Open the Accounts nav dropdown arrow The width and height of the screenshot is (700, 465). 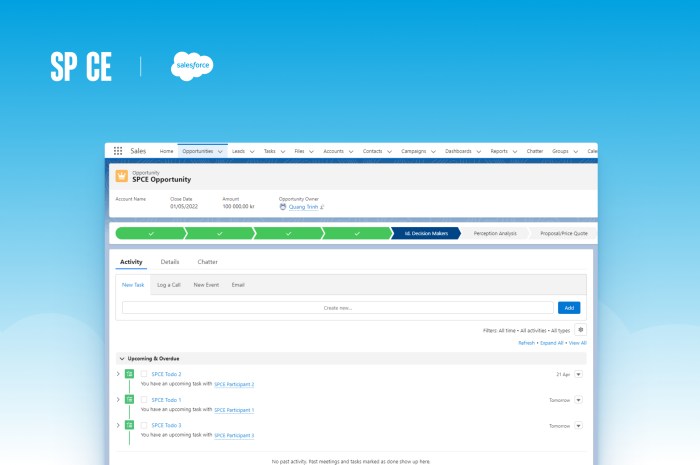(351, 152)
